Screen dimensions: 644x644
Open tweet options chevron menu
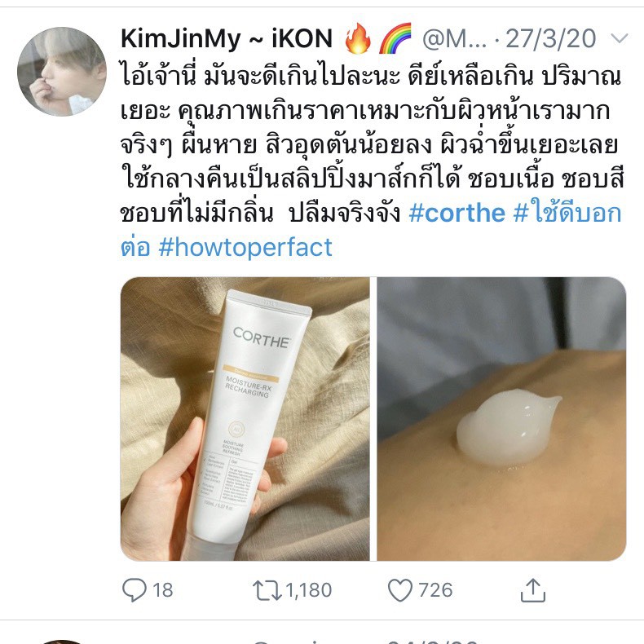click(x=620, y=38)
